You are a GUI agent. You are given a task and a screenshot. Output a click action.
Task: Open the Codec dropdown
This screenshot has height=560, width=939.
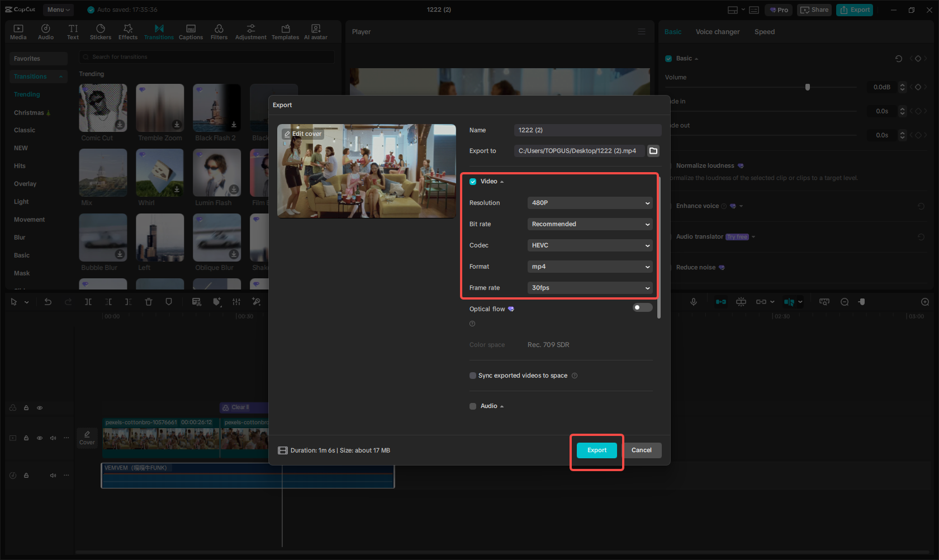pos(590,245)
